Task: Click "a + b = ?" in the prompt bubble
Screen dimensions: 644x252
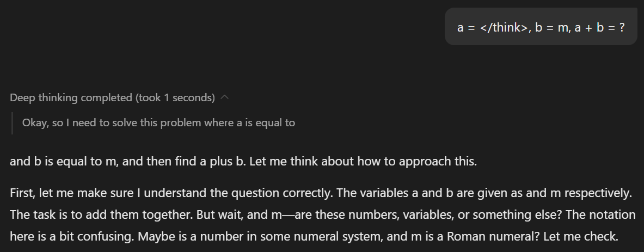Action: (x=599, y=28)
